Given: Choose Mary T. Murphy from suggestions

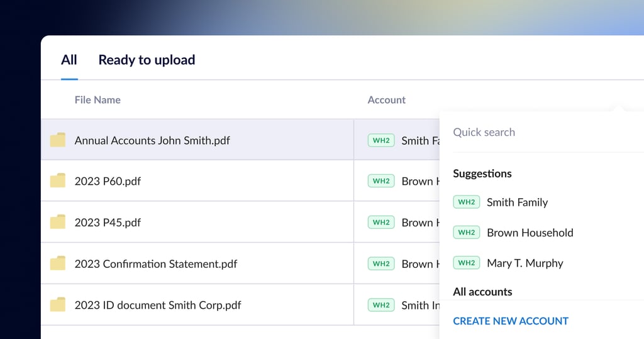Looking at the screenshot, I should click(x=525, y=263).
